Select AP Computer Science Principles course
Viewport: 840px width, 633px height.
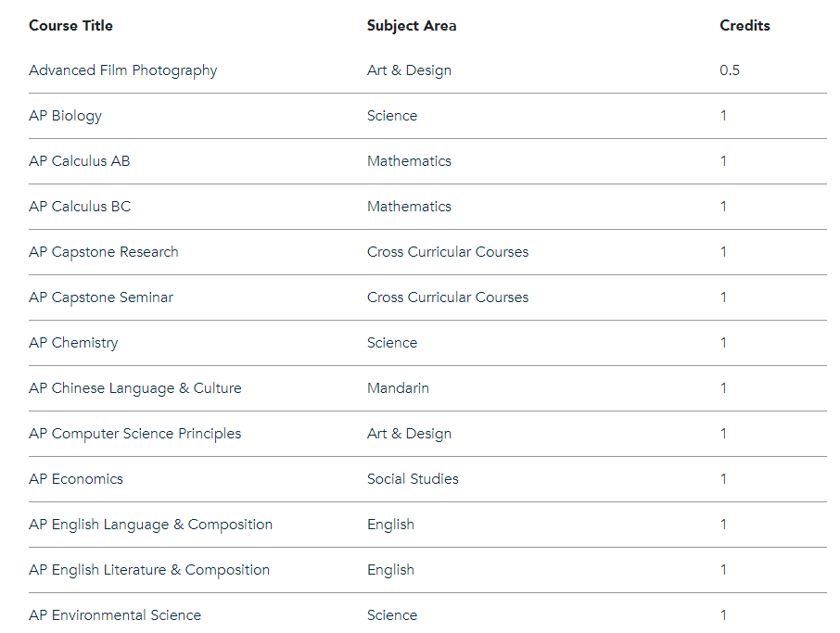(x=134, y=434)
